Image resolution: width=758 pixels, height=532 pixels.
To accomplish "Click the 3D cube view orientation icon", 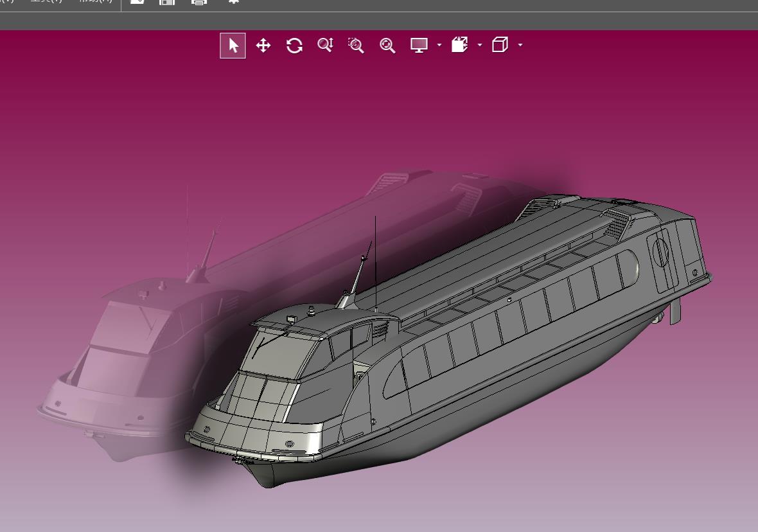I will click(500, 44).
